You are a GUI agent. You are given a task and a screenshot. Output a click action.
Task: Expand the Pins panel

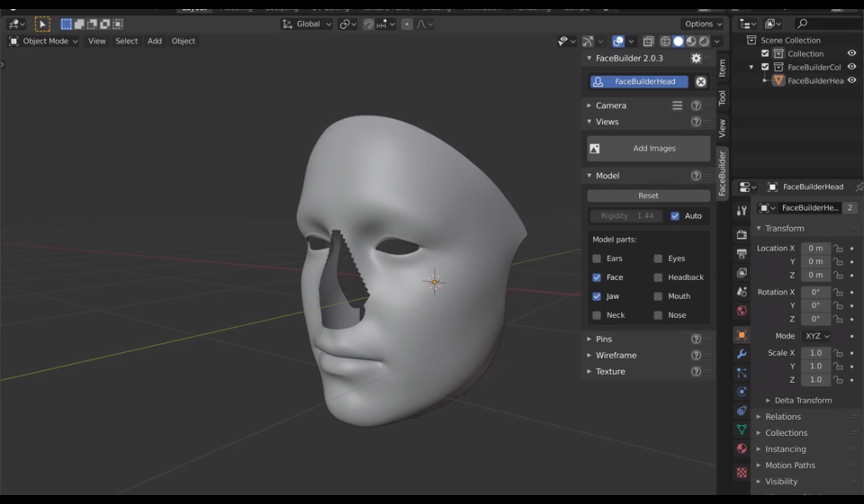point(589,339)
